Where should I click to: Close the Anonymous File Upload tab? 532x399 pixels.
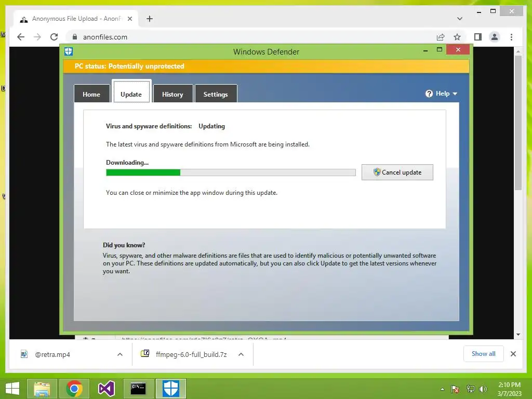coord(129,19)
